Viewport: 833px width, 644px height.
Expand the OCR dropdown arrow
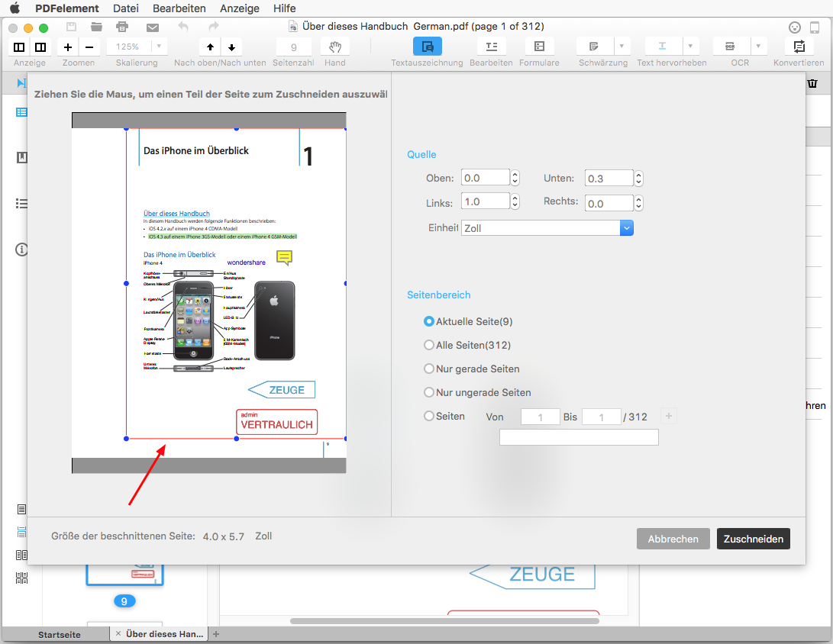tap(758, 47)
